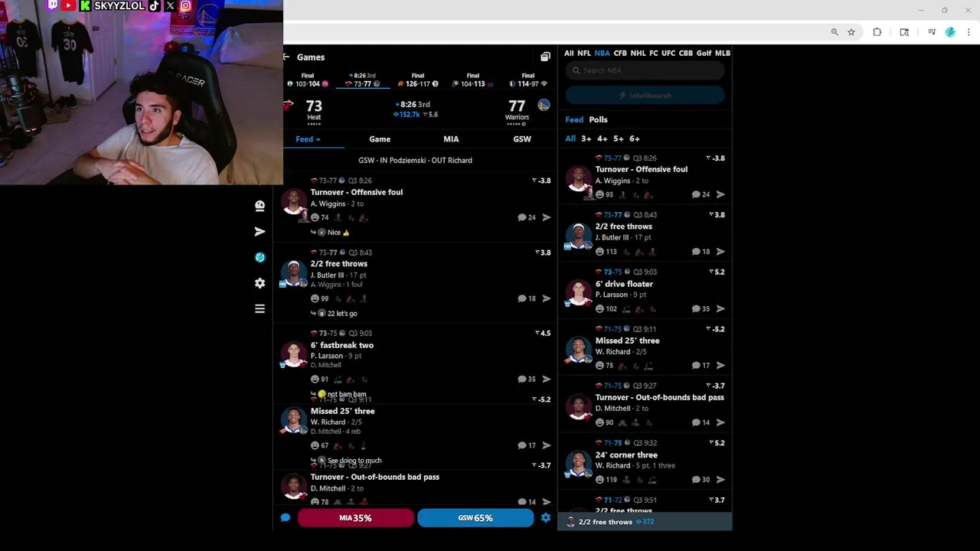Click the search magnifier icon in Search NBA

[576, 70]
